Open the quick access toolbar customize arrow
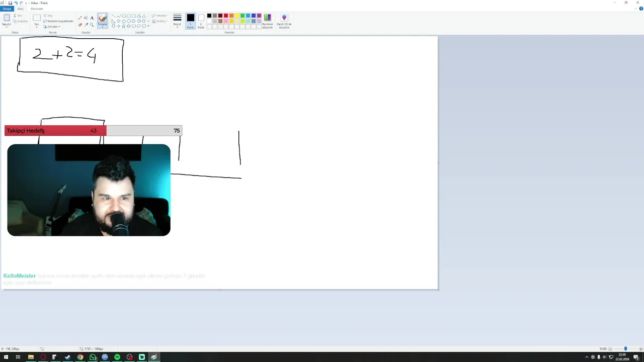The image size is (644, 362). pyautogui.click(x=26, y=3)
